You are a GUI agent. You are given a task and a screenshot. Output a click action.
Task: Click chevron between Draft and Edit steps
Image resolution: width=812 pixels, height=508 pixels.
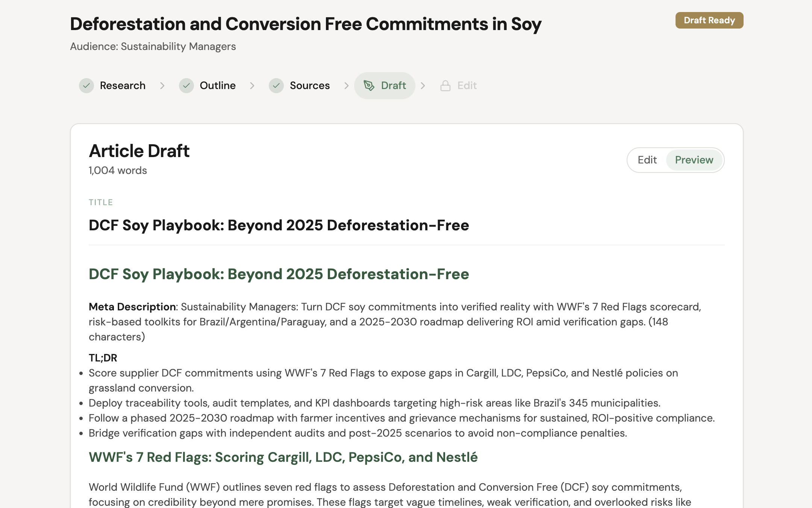click(423, 86)
